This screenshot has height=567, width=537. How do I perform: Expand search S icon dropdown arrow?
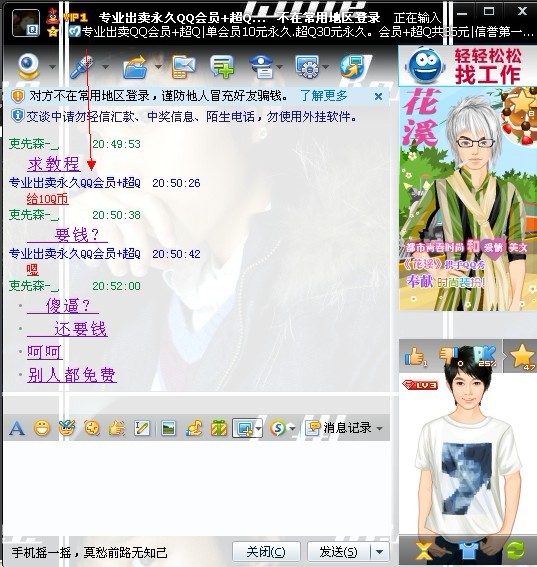[x=292, y=429]
